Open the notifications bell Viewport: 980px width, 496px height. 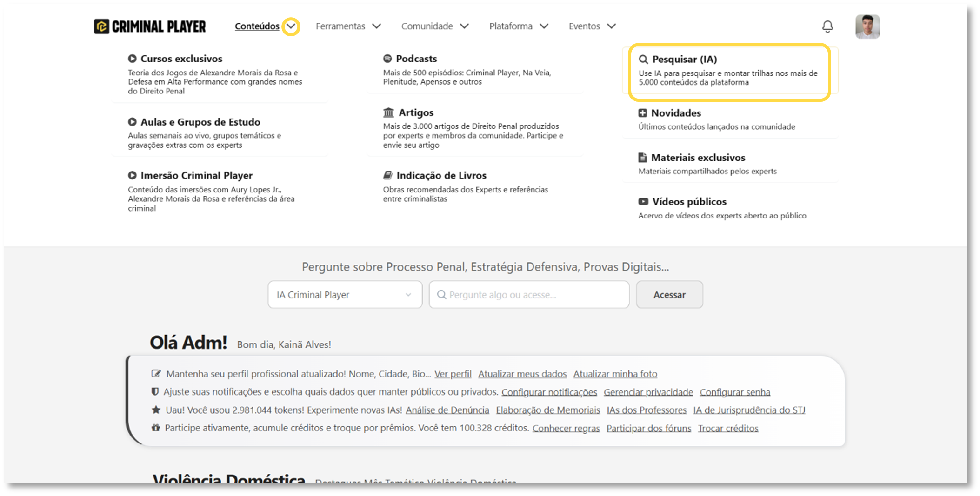(827, 26)
